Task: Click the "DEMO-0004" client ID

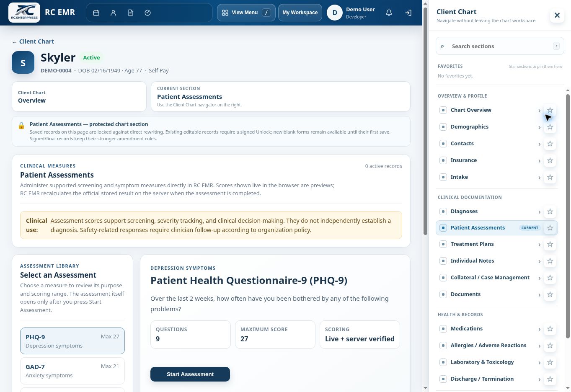Action: point(56,70)
